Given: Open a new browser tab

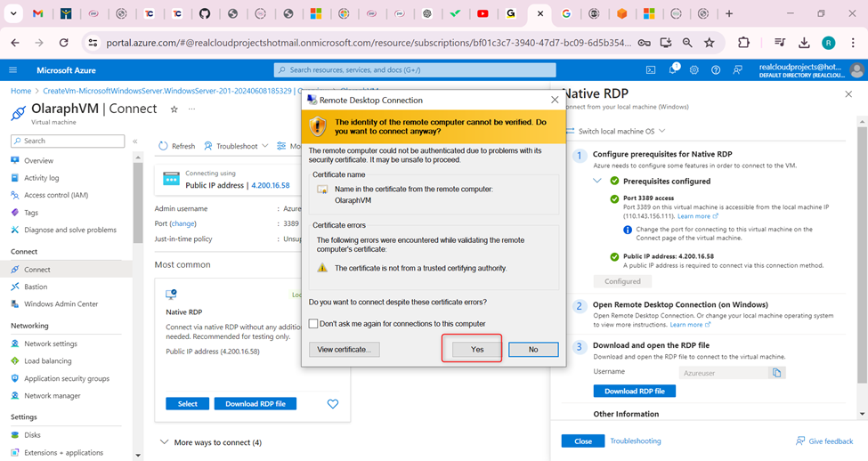Looking at the screenshot, I should tap(729, 14).
